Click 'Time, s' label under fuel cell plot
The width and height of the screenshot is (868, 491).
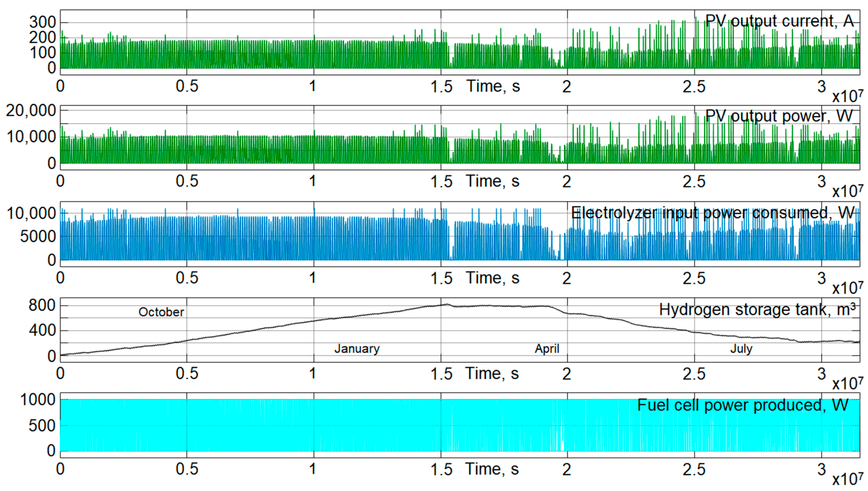(x=492, y=469)
